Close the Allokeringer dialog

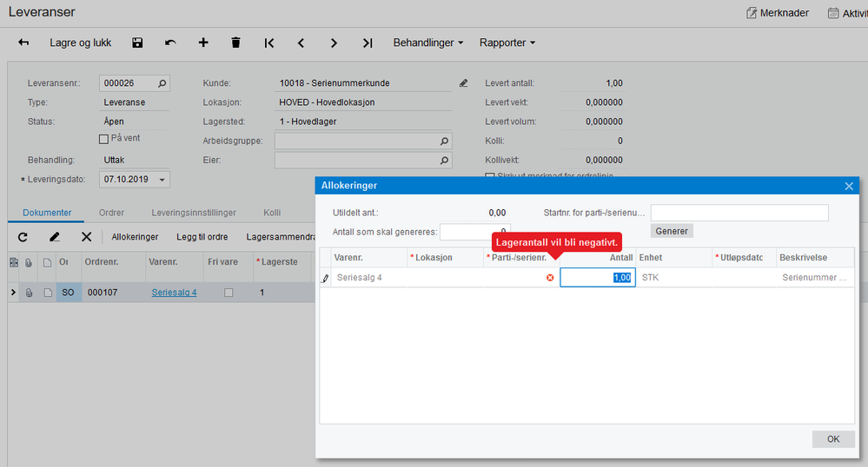849,186
